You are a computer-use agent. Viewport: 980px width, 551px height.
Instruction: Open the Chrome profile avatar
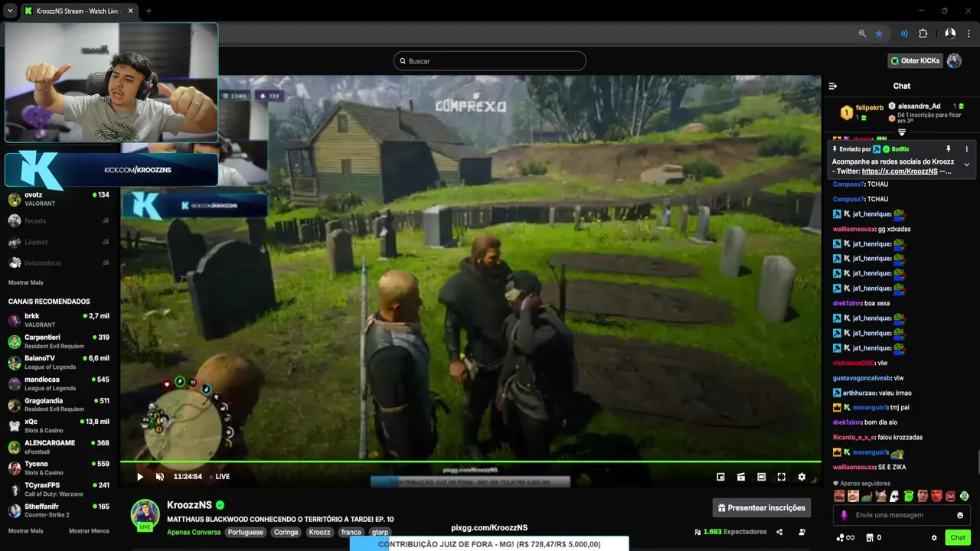point(950,34)
